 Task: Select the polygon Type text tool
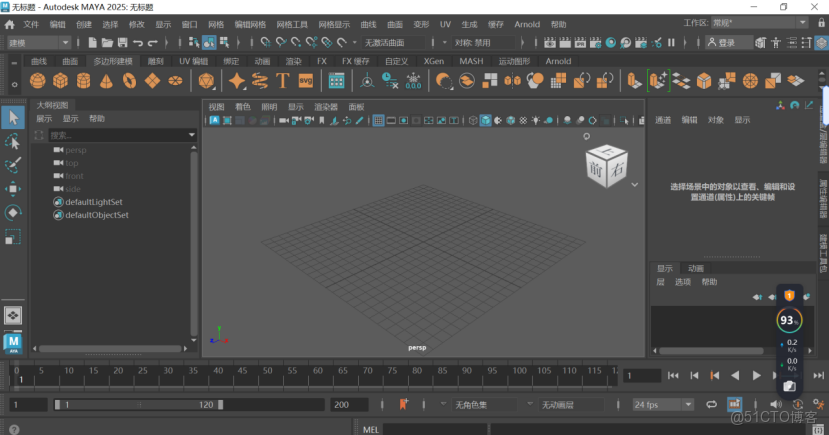283,81
